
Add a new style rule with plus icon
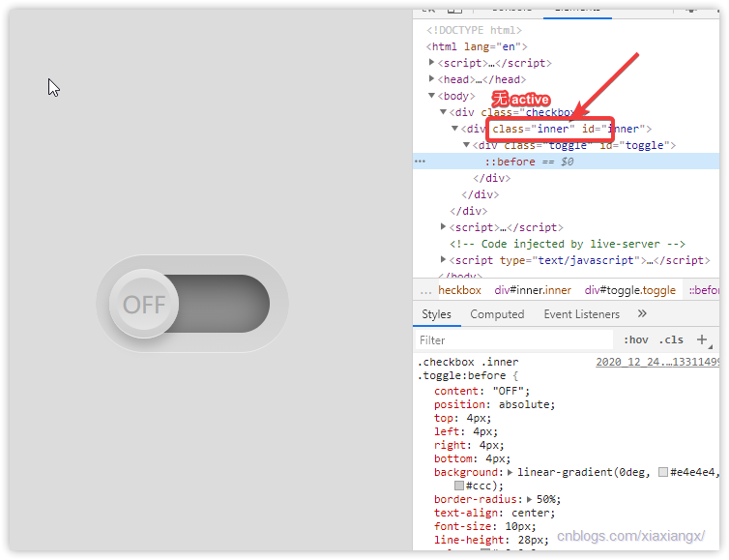(702, 339)
